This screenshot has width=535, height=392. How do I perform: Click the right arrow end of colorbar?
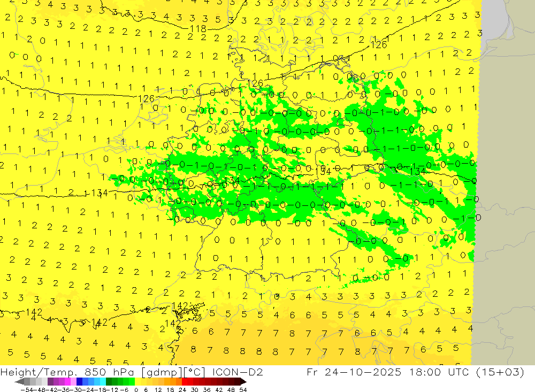tap(243, 382)
